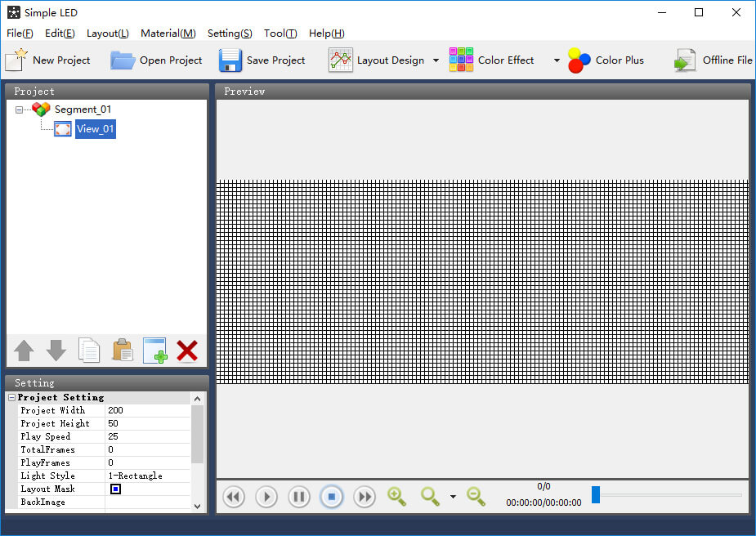The width and height of the screenshot is (756, 536).
Task: Delete the item with the red X icon
Action: pos(187,351)
